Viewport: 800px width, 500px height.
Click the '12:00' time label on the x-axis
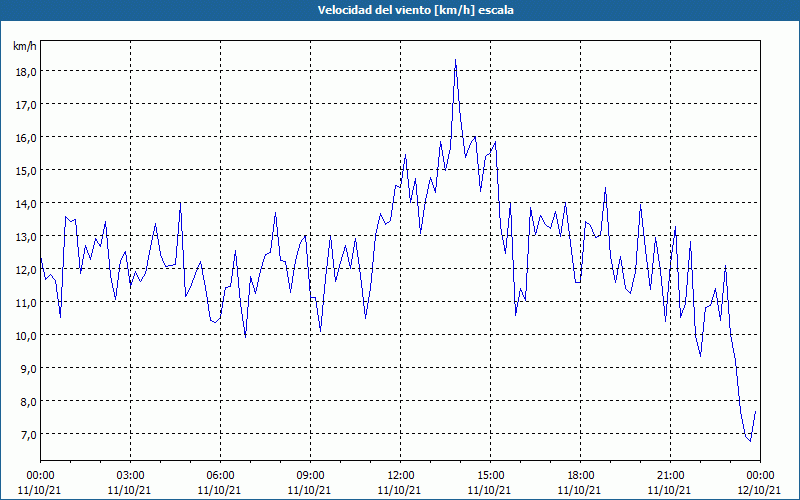click(401, 476)
